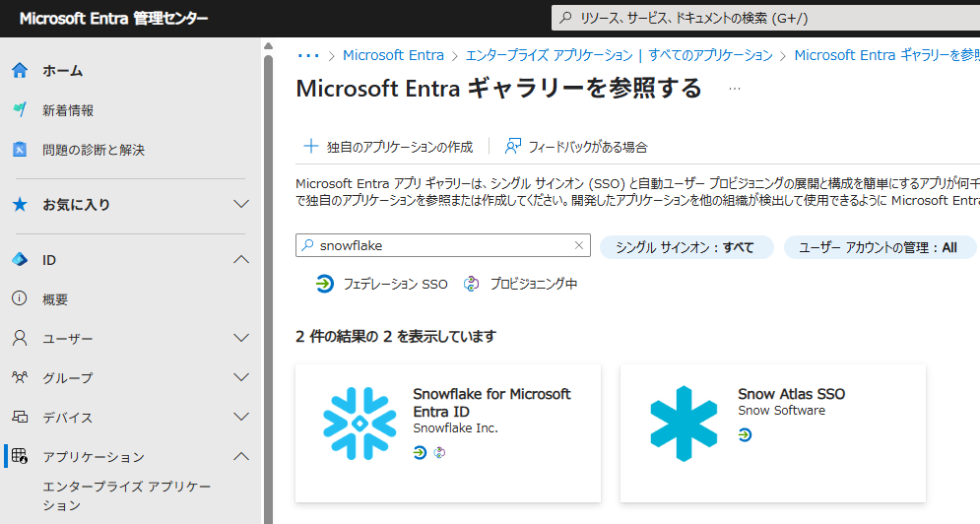Viewport: 980px width, 524px height.
Task: Click the SSO arrow icon on Snowflake card
Action: (x=420, y=452)
